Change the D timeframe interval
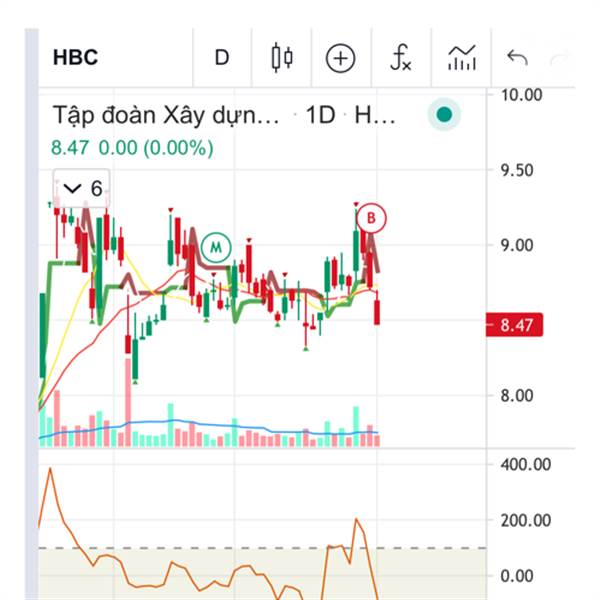 click(222, 58)
